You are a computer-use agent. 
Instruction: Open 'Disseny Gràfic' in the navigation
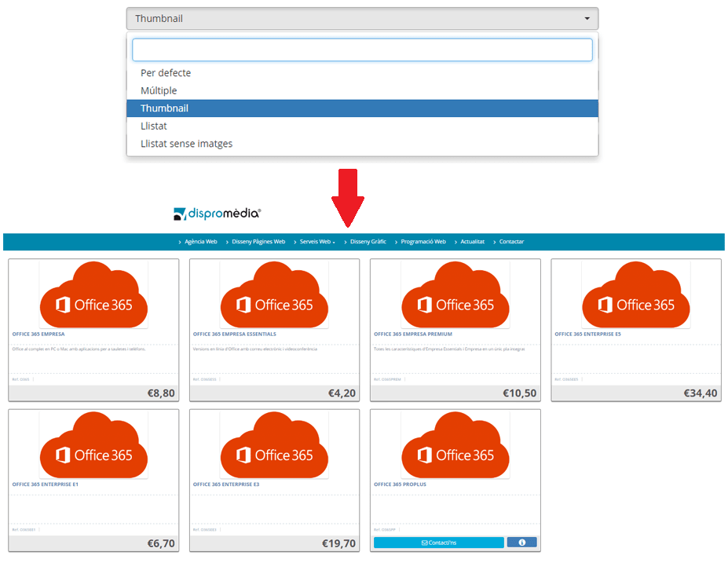tap(368, 241)
